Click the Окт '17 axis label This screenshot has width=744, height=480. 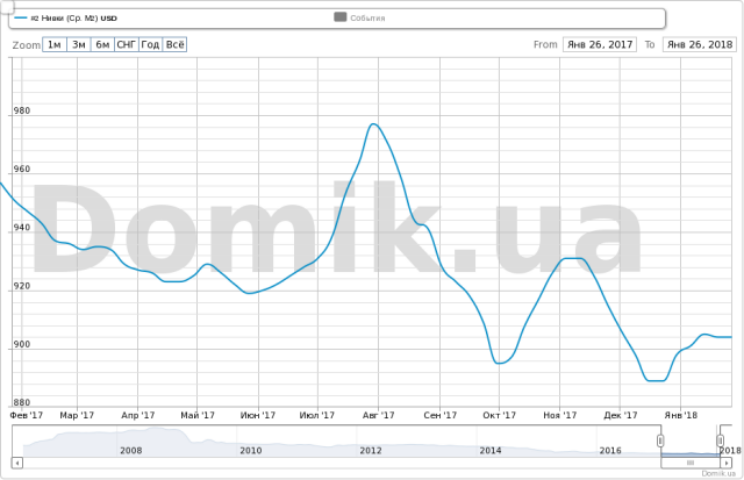click(499, 415)
